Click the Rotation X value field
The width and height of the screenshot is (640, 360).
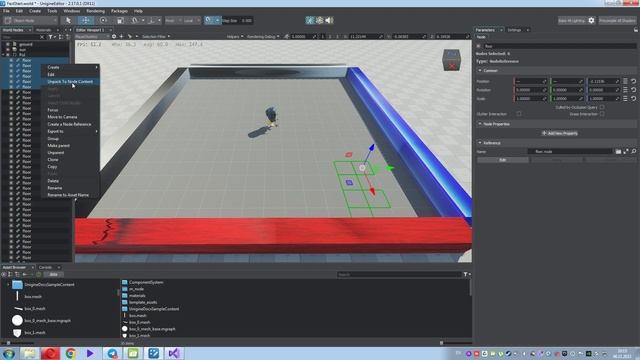coord(530,90)
